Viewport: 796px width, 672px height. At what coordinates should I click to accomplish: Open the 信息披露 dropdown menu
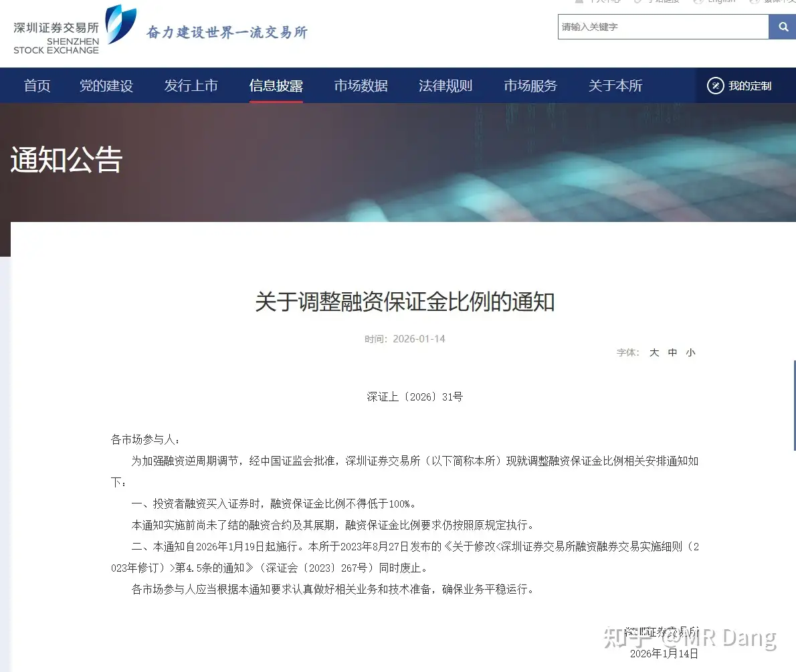pos(276,86)
